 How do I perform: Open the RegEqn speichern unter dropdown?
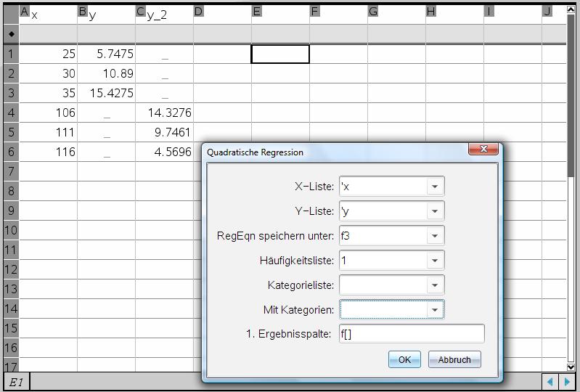434,236
